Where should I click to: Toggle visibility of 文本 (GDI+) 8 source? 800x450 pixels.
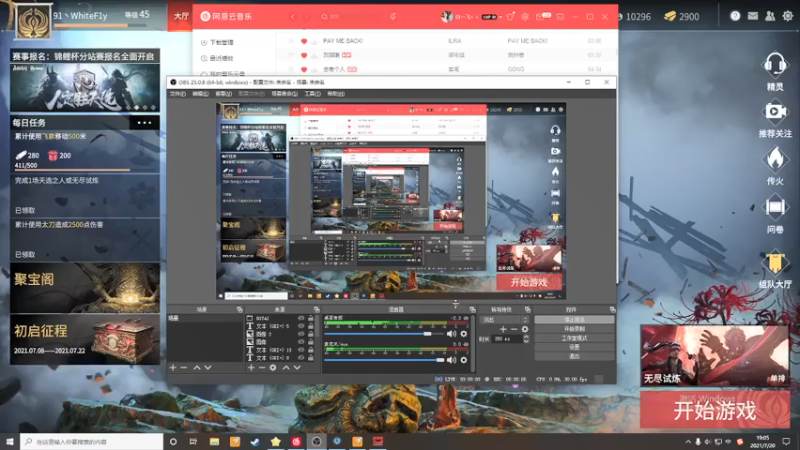pyautogui.click(x=301, y=358)
